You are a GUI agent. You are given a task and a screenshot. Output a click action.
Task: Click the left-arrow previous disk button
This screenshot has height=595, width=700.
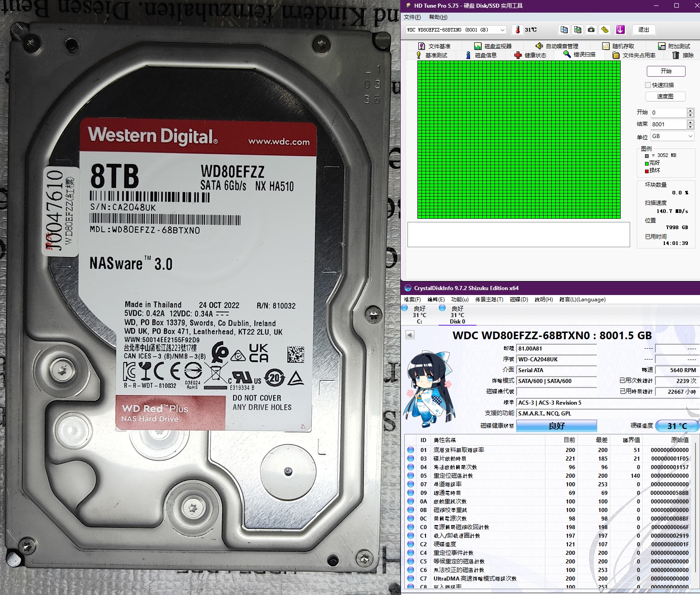[410, 335]
